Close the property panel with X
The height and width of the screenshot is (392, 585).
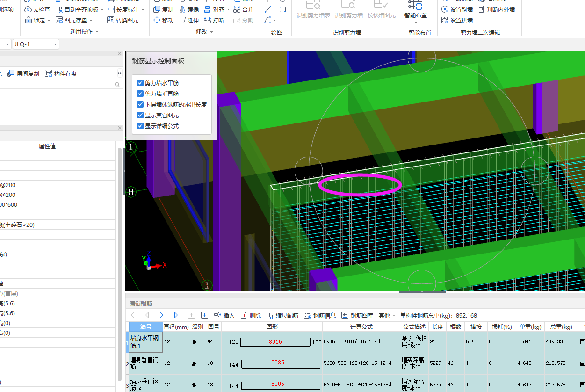[x=120, y=128]
